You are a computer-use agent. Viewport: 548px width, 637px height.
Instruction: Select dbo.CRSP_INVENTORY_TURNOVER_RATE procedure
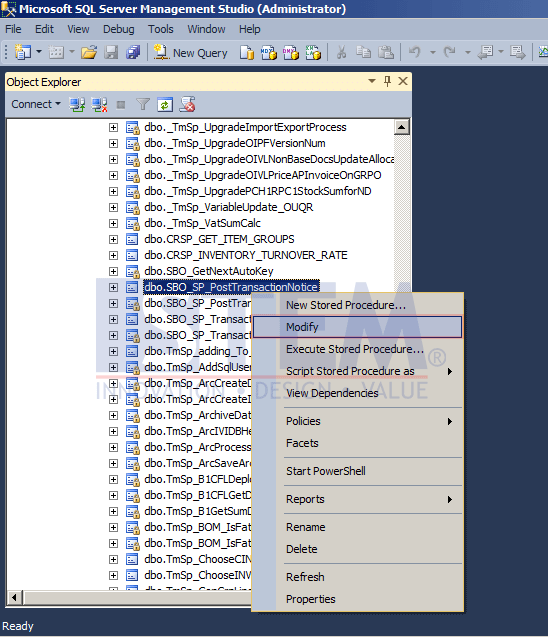pyautogui.click(x=246, y=256)
